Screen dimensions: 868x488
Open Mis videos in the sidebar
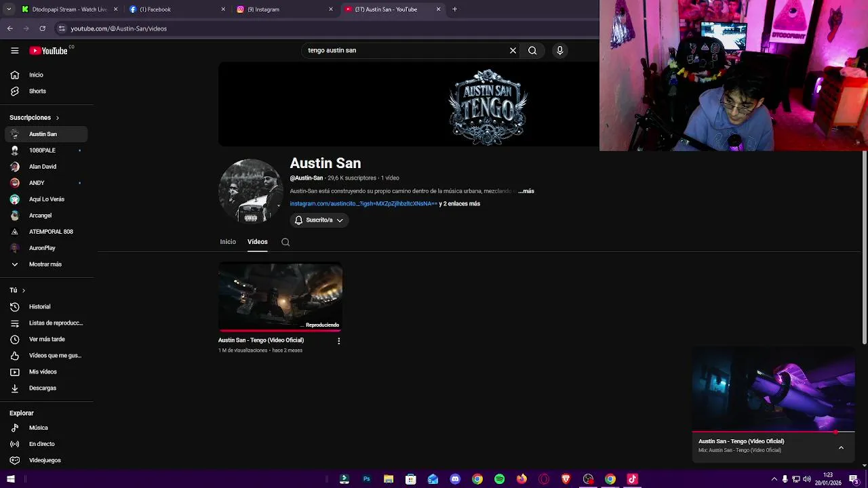click(x=46, y=371)
